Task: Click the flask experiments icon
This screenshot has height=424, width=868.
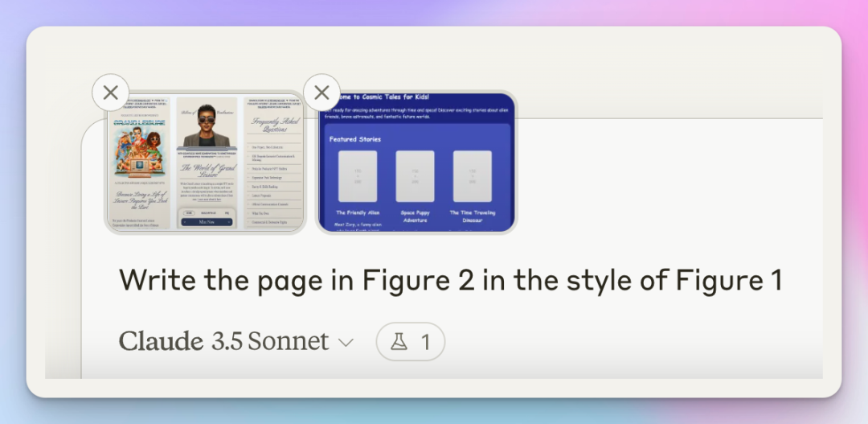Action: [x=399, y=342]
